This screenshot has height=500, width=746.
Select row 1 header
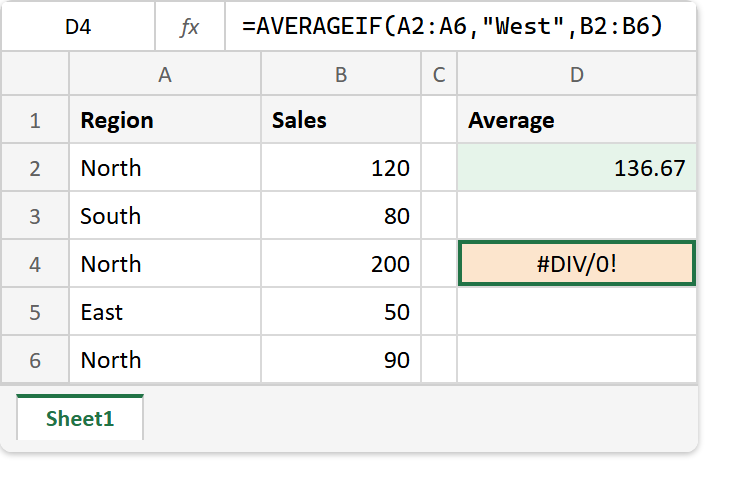coord(35,120)
